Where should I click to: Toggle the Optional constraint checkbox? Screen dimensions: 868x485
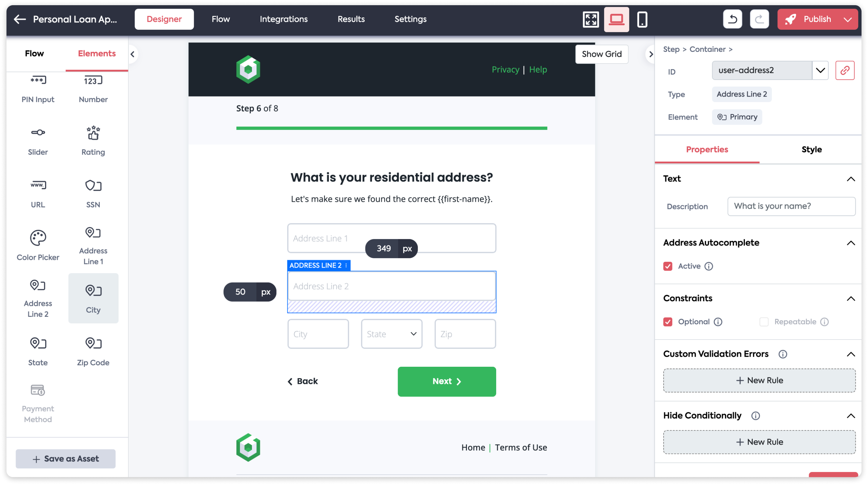point(668,322)
